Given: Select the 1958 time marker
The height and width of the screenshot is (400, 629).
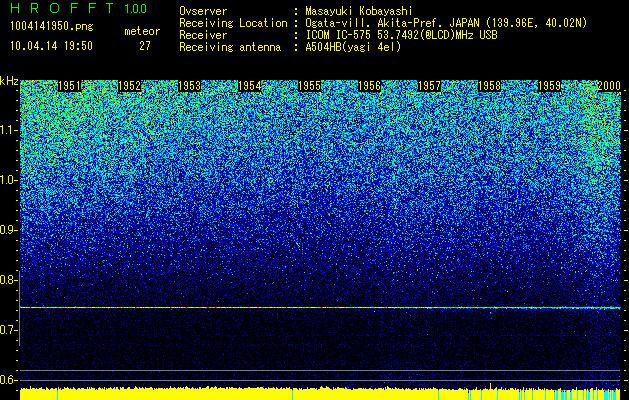Looking at the screenshot, I should [490, 86].
